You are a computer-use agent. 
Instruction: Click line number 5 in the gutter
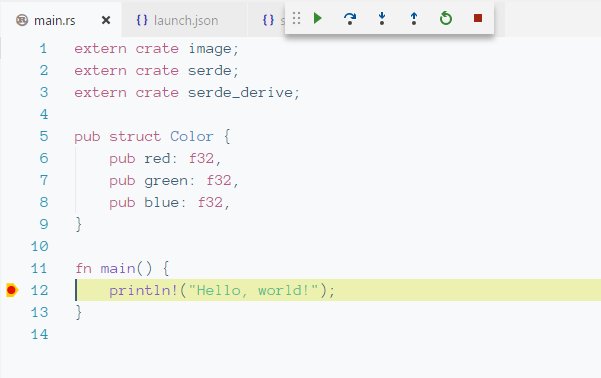pyautogui.click(x=44, y=136)
